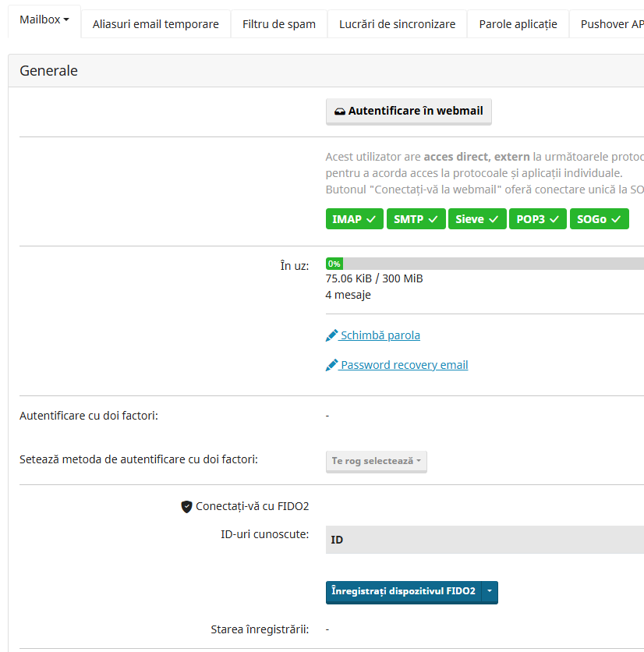Toggle IMAP protocol access badge

point(354,219)
